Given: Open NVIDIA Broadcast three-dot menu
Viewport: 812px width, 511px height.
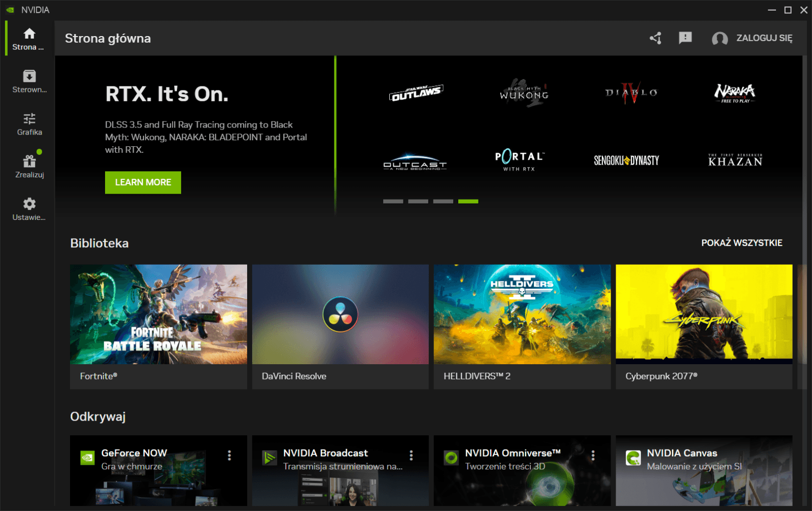Looking at the screenshot, I should [x=411, y=455].
